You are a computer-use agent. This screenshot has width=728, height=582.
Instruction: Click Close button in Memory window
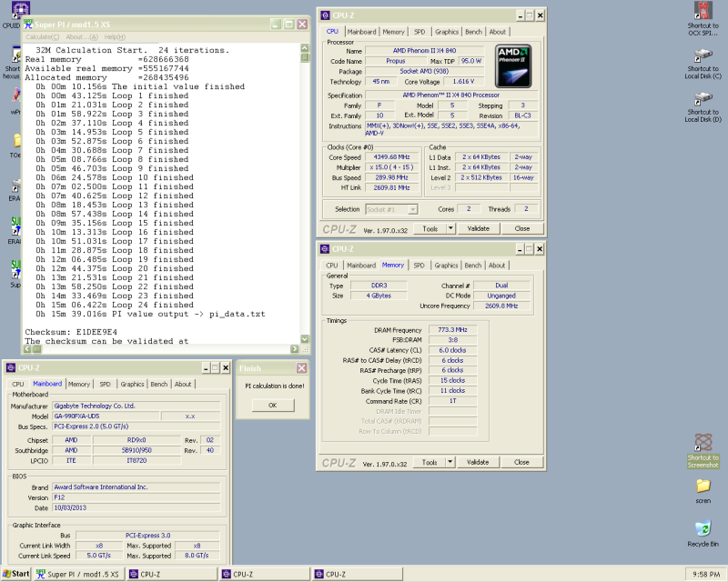coord(521,462)
